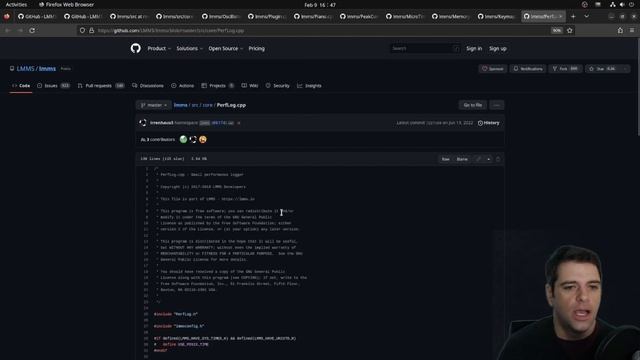
Task: Open the commit author username link
Action: pos(162,122)
